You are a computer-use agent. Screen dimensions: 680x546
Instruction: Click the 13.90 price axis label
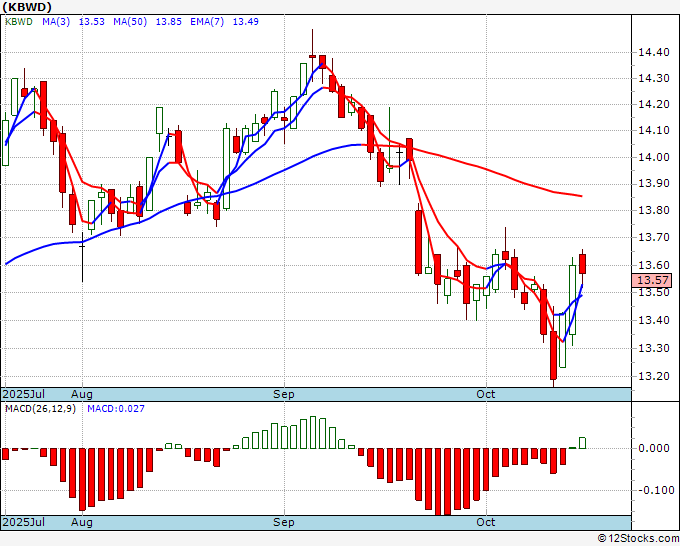[x=654, y=183]
